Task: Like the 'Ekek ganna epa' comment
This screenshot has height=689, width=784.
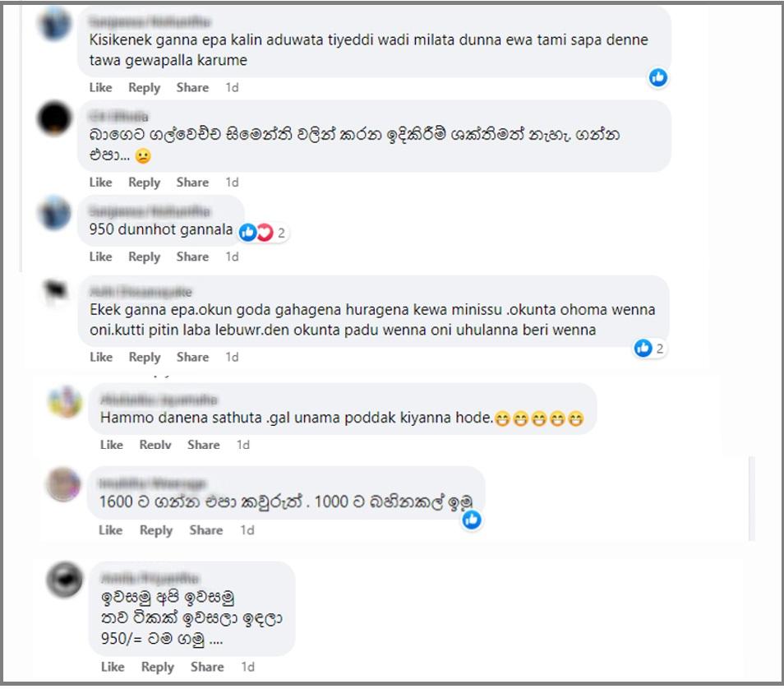Action: pyautogui.click(x=101, y=357)
